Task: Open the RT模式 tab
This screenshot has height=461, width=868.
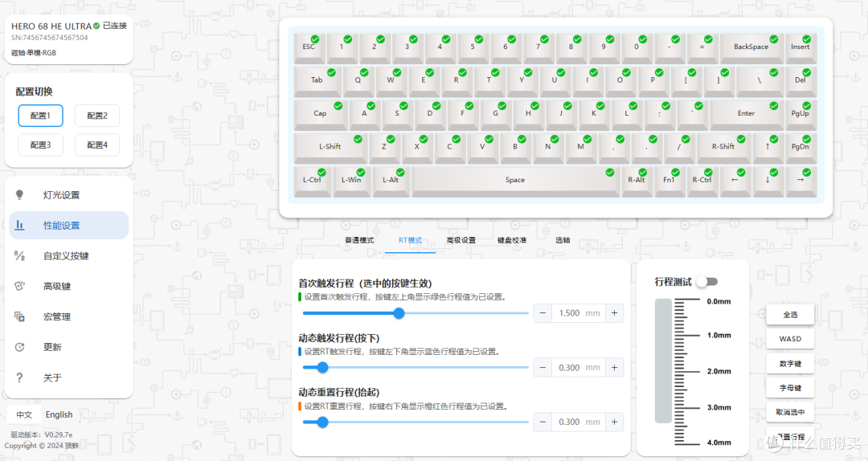Action: click(x=410, y=240)
